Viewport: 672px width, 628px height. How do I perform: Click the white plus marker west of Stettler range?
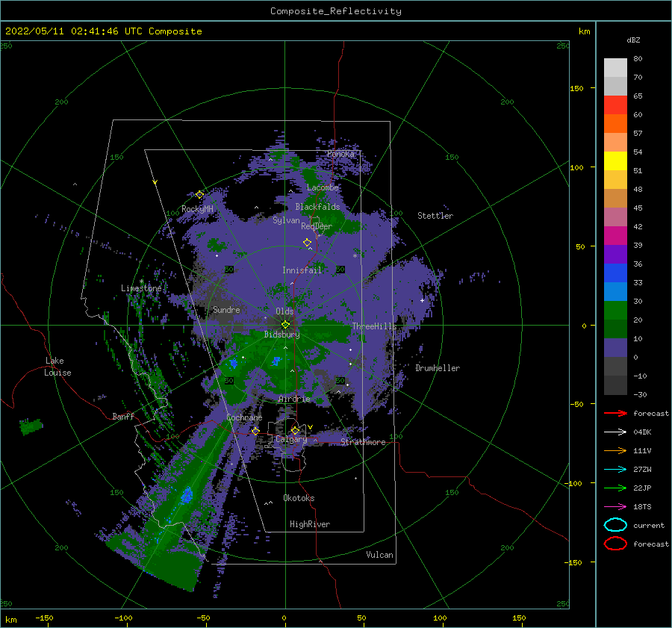(x=422, y=300)
